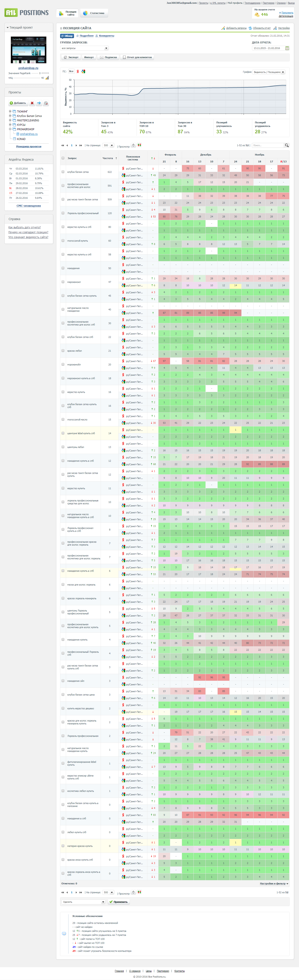Click the A1 Positions logo
Viewport: 299px width, 980px height.
pos(27,13)
